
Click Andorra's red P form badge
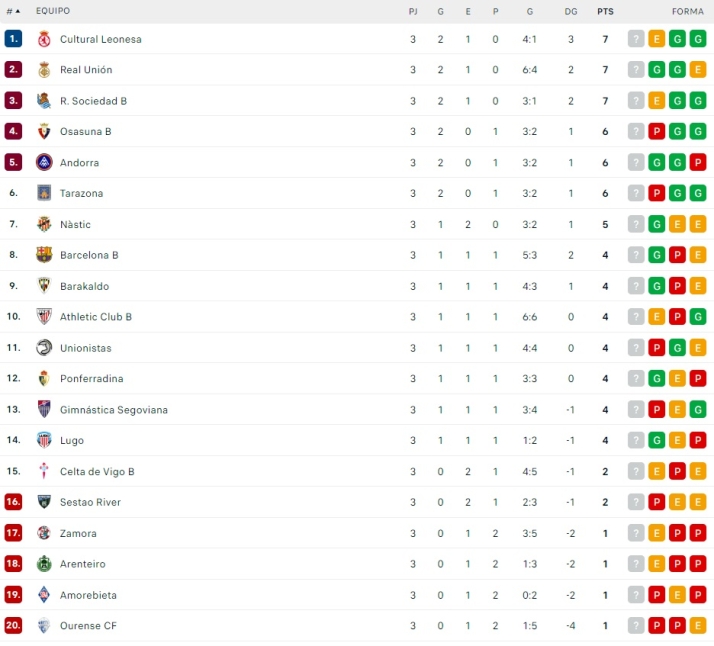tap(698, 163)
